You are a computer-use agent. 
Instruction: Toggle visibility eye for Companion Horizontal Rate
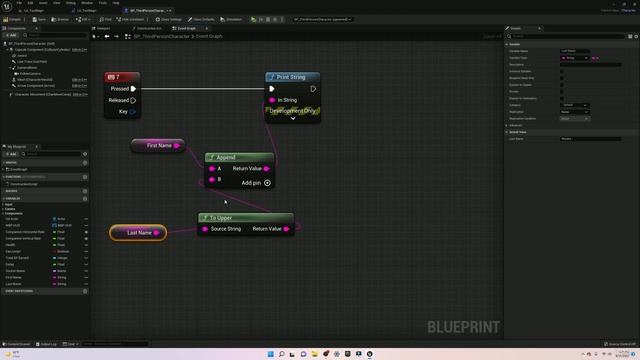[86, 232]
